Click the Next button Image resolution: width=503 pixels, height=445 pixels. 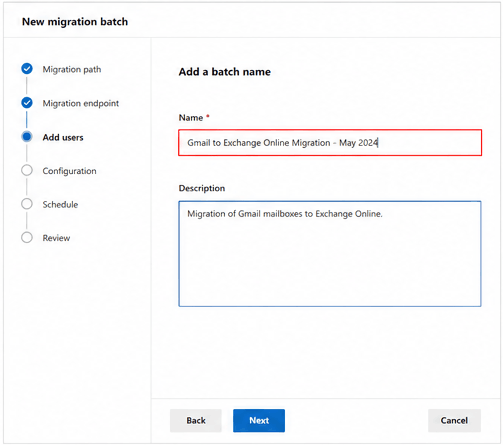pos(259,421)
